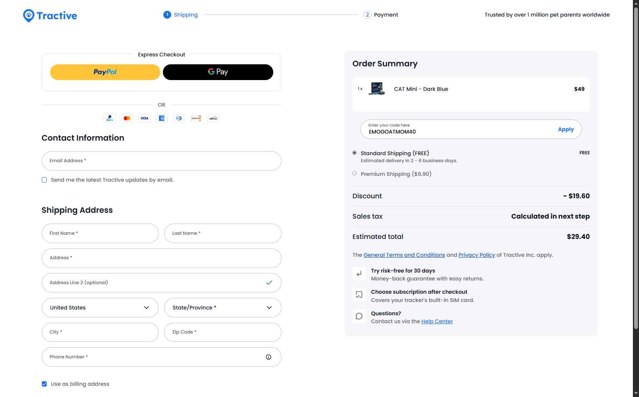Focus the City field
This screenshot has height=397, width=639.
tap(100, 332)
